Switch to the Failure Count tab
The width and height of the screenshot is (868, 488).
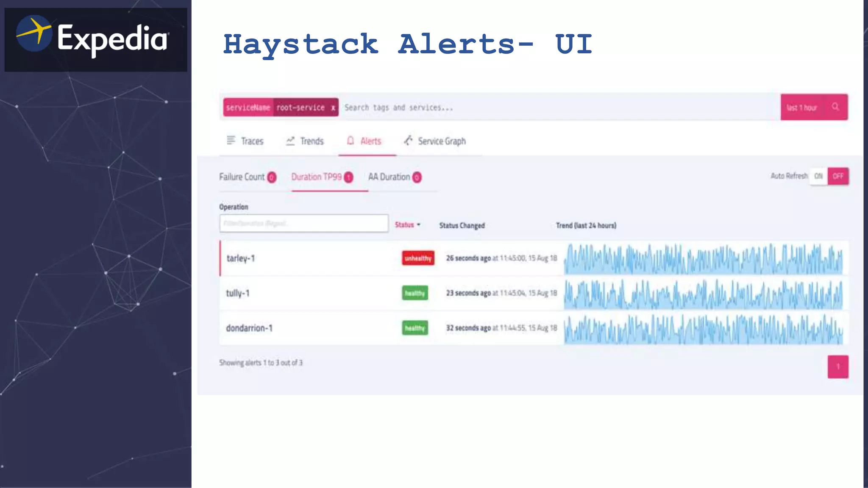point(242,177)
